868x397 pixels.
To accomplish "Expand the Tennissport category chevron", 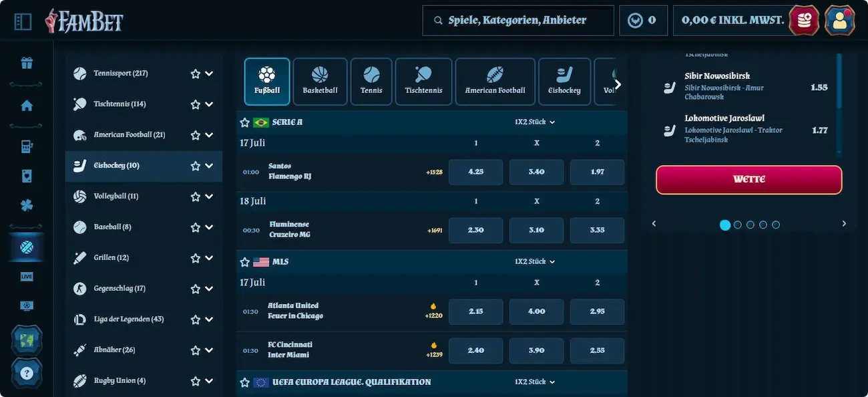I will (x=209, y=74).
